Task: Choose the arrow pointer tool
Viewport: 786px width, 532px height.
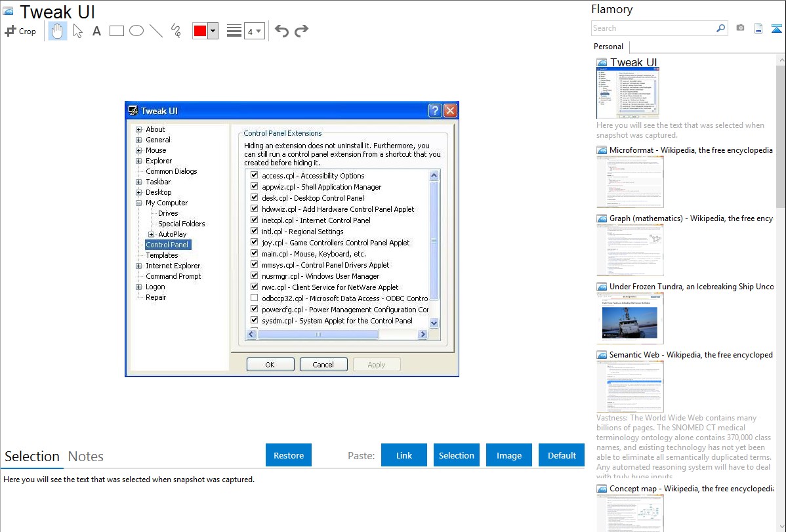Action: click(77, 31)
